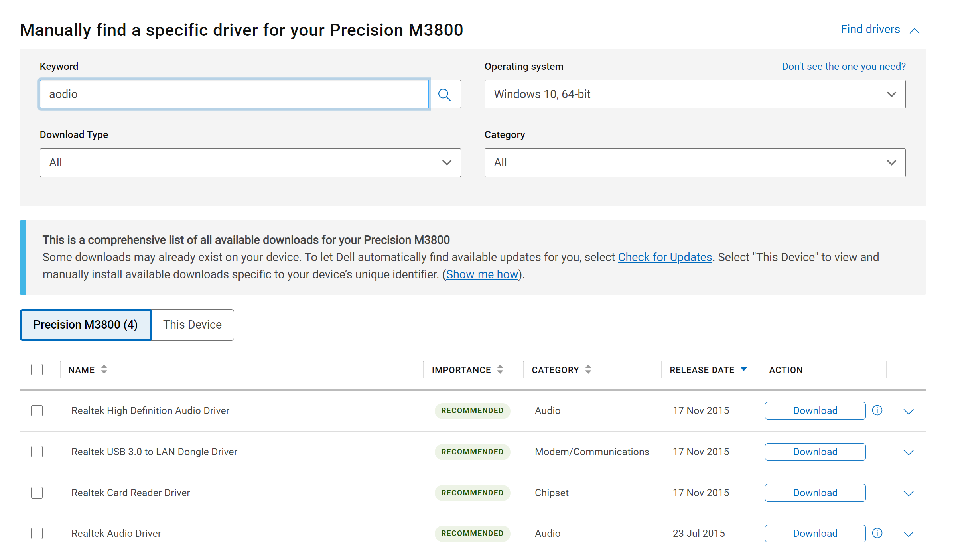Click Recommended badge in Card Reader row
This screenshot has height=560, width=954.
click(x=472, y=493)
